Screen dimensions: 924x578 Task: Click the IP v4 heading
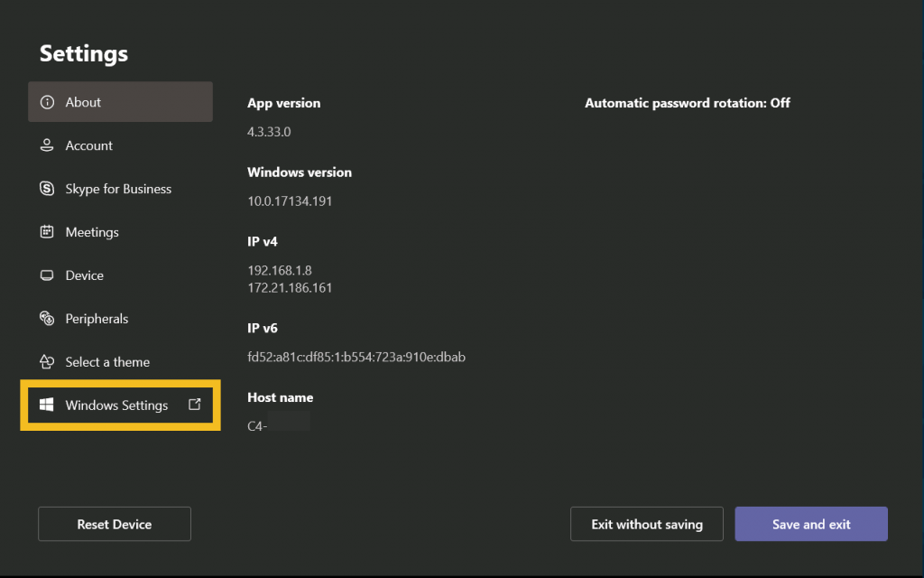point(263,241)
